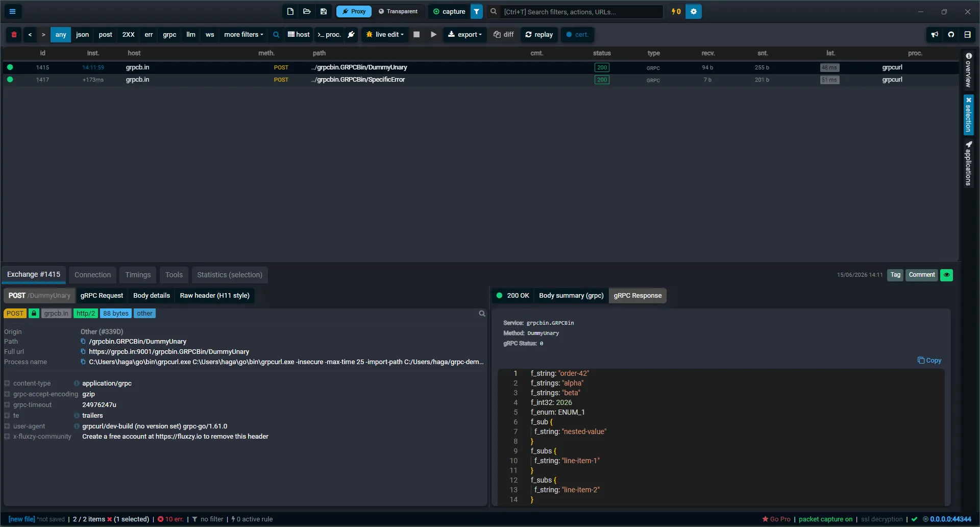Enable the 2XX filter
The width and height of the screenshot is (980, 527).
[128, 34]
